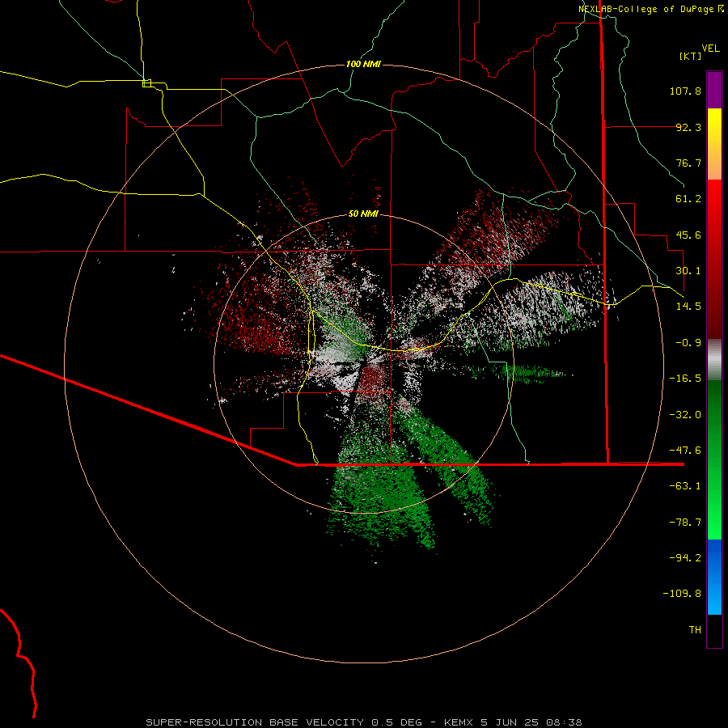Click the blue segment of velocity color bar
The width and height of the screenshot is (728, 728).
[x=714, y=577]
